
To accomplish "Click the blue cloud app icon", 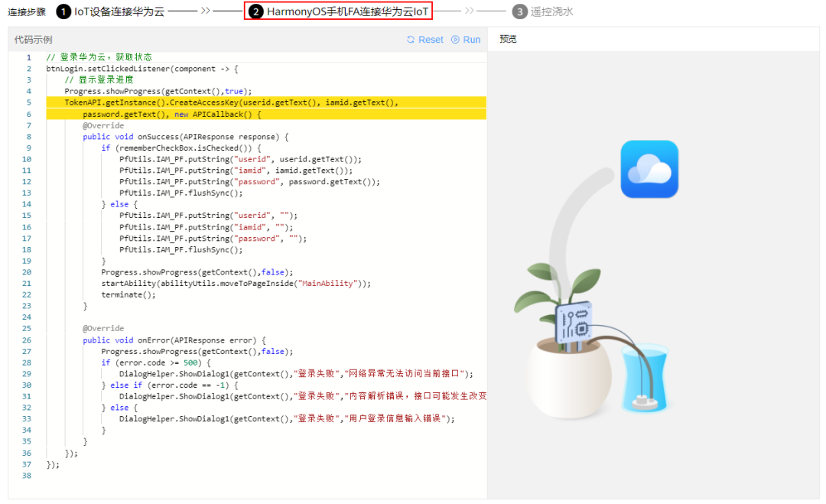I will pos(649,169).
